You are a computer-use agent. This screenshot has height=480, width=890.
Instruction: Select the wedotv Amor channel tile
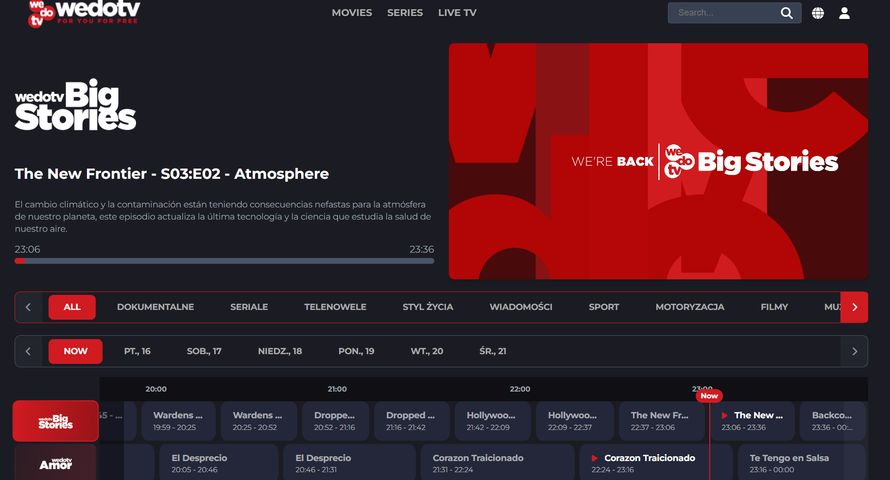56,463
